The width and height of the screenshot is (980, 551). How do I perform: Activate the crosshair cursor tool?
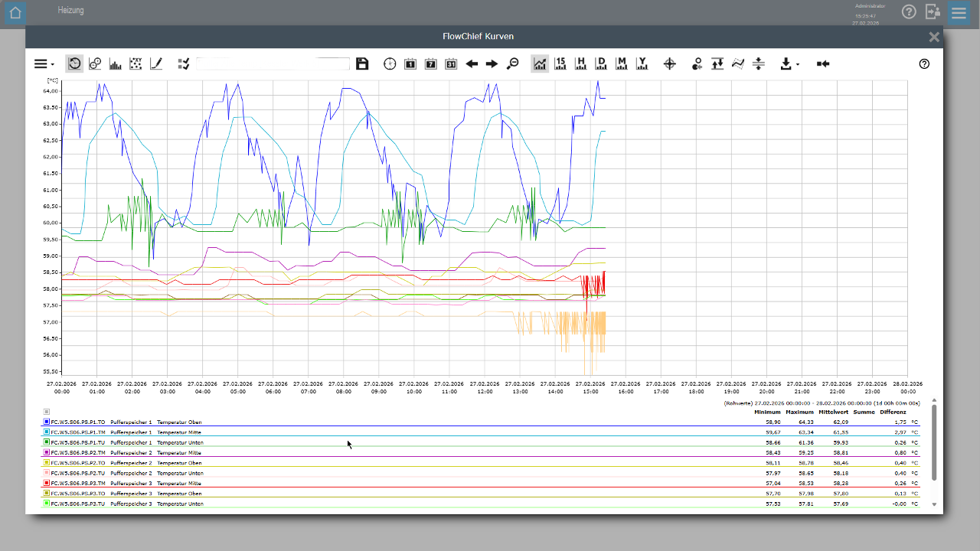coord(669,64)
